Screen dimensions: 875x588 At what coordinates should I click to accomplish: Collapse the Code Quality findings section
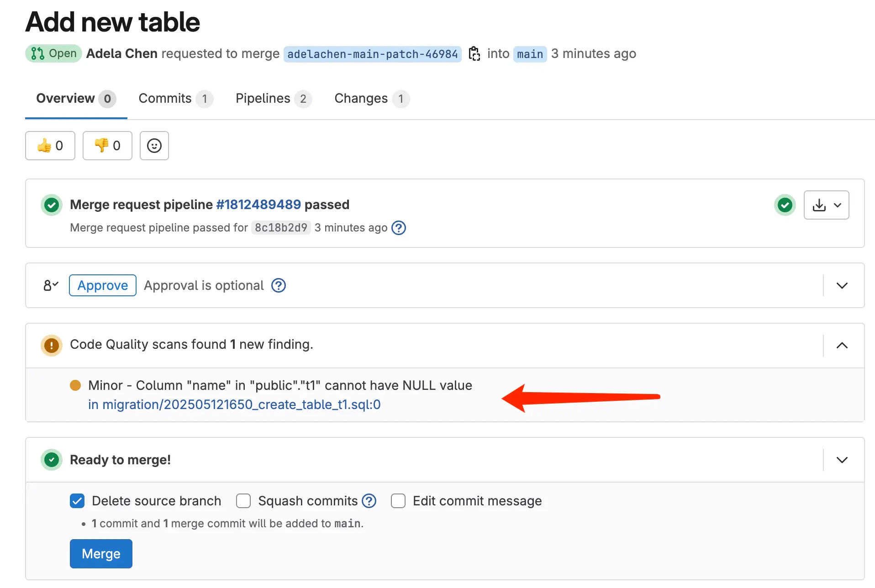[x=842, y=346]
